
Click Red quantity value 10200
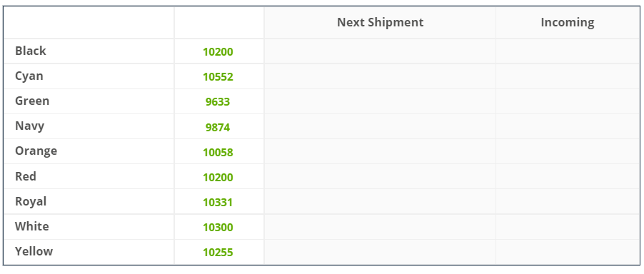218,178
